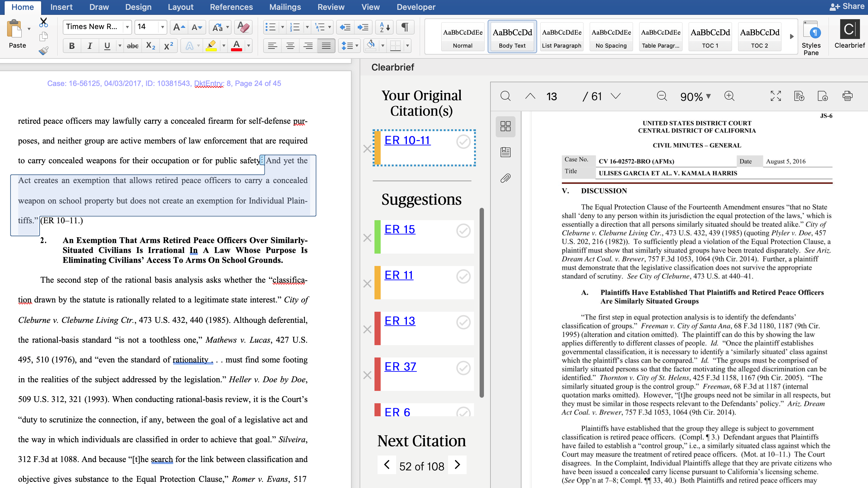Viewport: 868px width, 488px height.
Task: Accept the ER 15 suggestion checkmark
Action: pos(463,231)
